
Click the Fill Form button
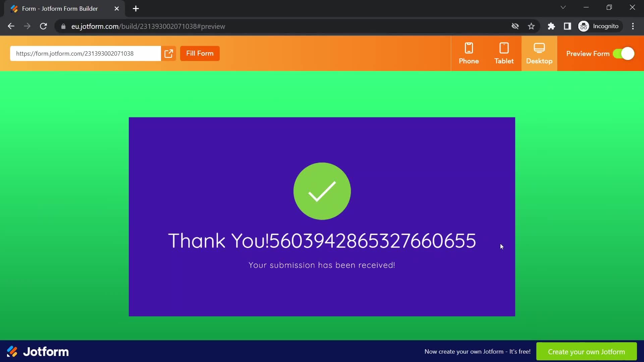[x=200, y=54]
